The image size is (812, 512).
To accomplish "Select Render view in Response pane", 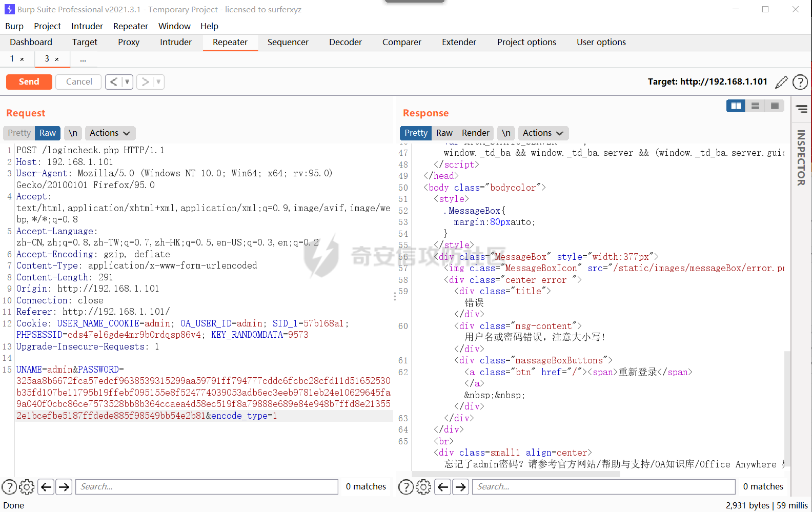I will (x=476, y=133).
